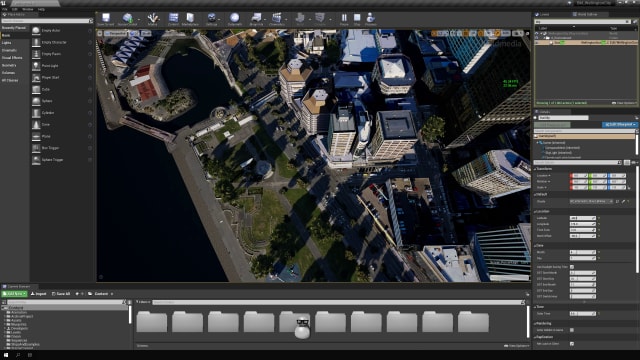Open the Content toolbar icon
This screenshot has width=640, height=360.
(x=173, y=18)
